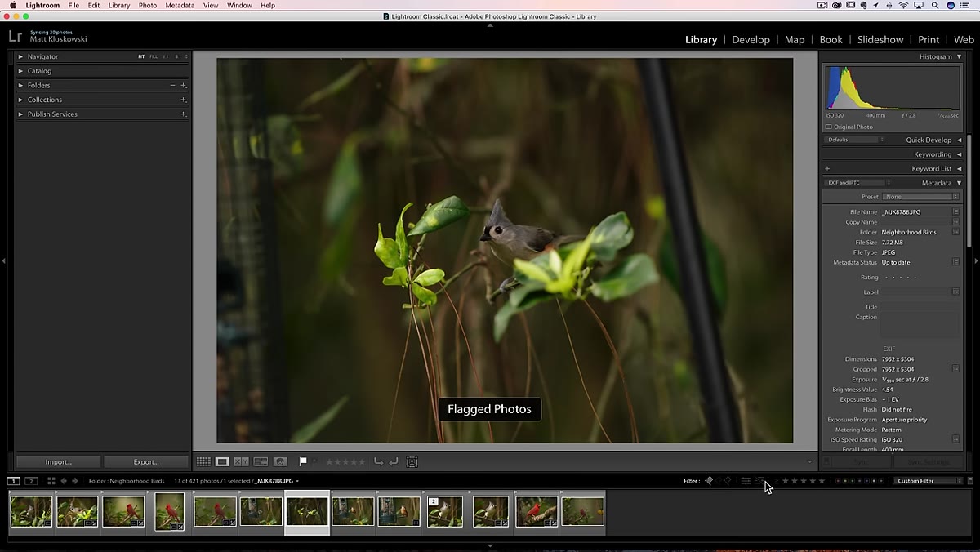This screenshot has width=980, height=552.
Task: Add new collection with plus icon
Action: [x=184, y=100]
